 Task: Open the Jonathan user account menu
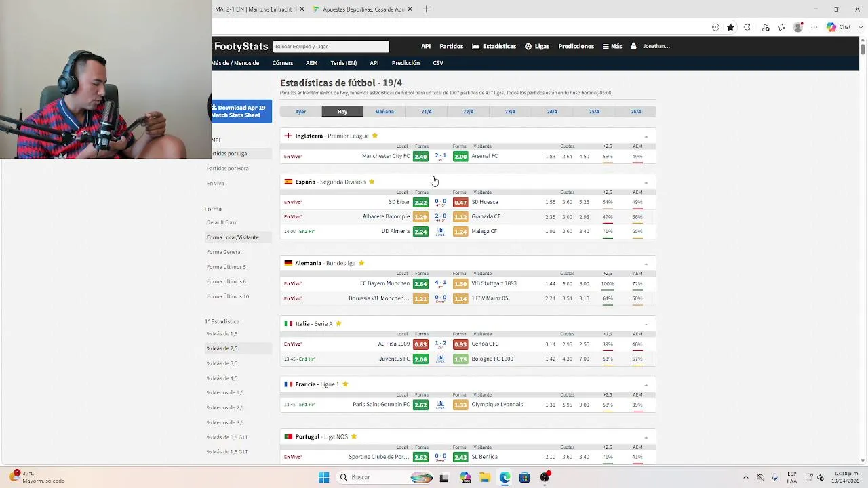pyautogui.click(x=651, y=46)
